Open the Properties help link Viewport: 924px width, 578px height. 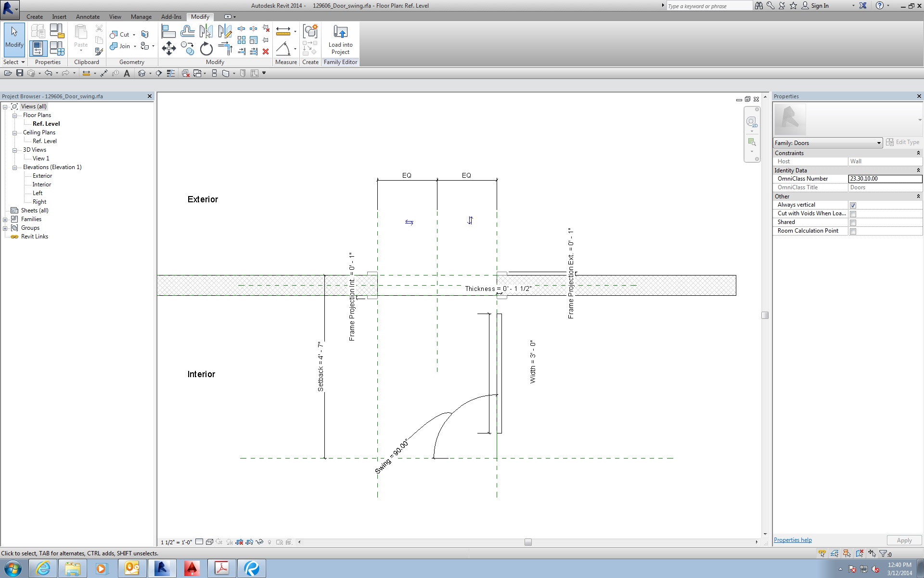point(792,540)
